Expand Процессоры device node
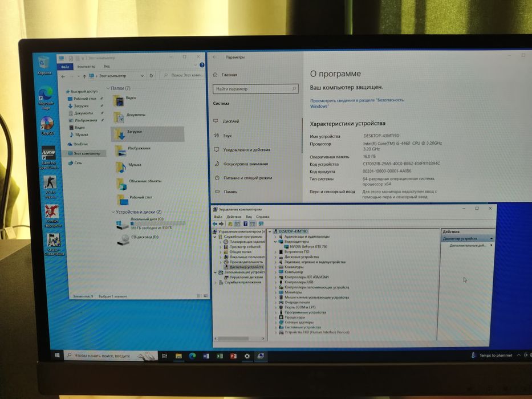The width and height of the screenshot is (532, 399). coord(275,317)
